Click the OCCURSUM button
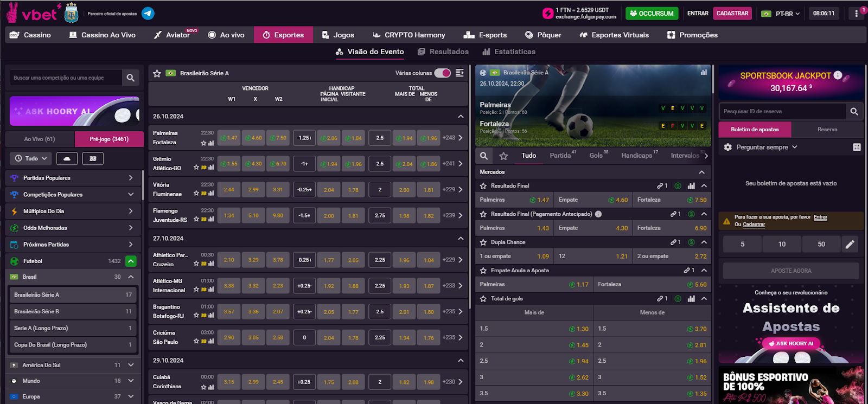The width and height of the screenshot is (868, 404). 652,14
